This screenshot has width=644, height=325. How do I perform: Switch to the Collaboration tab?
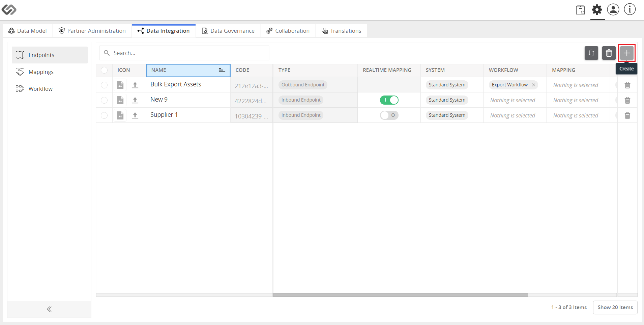(x=288, y=31)
